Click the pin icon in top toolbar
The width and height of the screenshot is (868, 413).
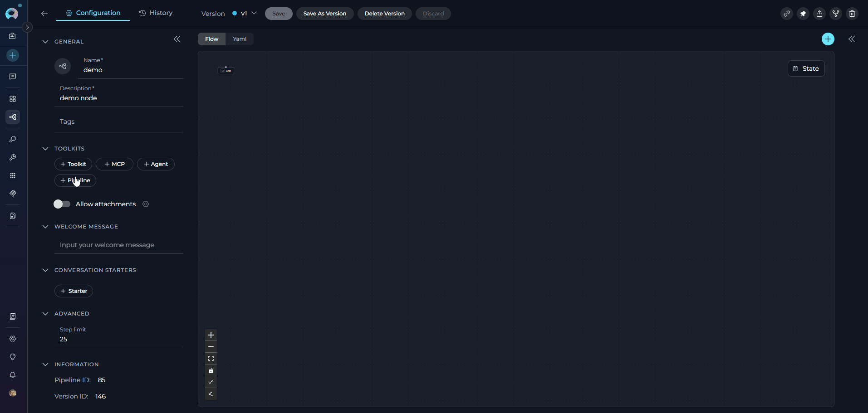coord(803,14)
